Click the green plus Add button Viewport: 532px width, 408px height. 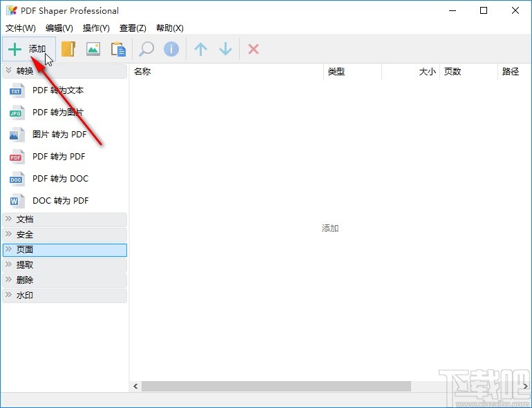point(29,50)
